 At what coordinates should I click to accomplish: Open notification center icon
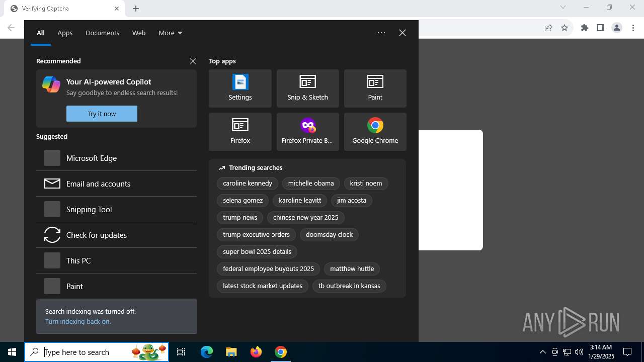click(627, 352)
